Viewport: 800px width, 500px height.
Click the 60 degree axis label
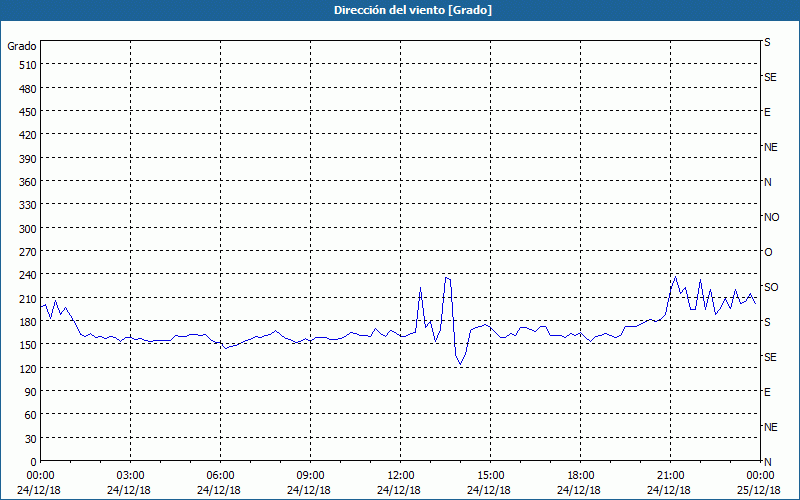pyautogui.click(x=31, y=415)
